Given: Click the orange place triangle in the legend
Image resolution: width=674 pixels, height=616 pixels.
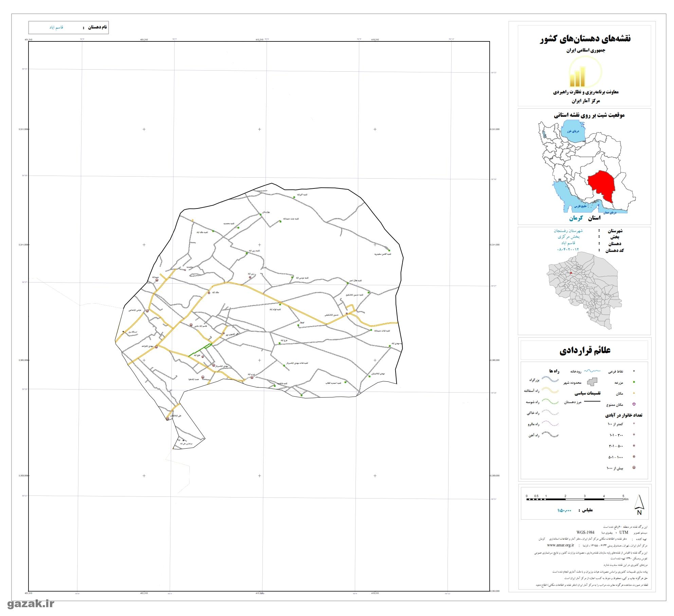Looking at the screenshot, I should tap(634, 393).
